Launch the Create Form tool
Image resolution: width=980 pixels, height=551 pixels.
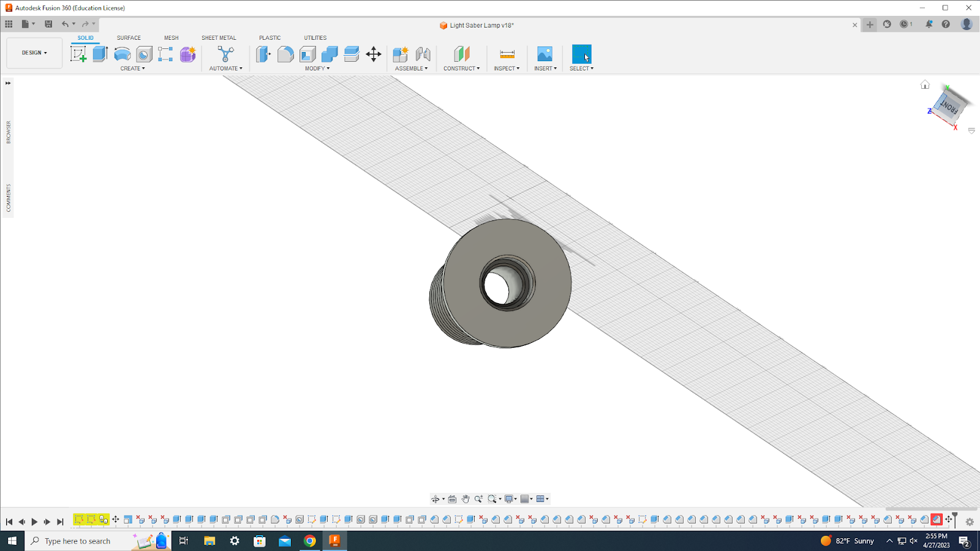187,54
